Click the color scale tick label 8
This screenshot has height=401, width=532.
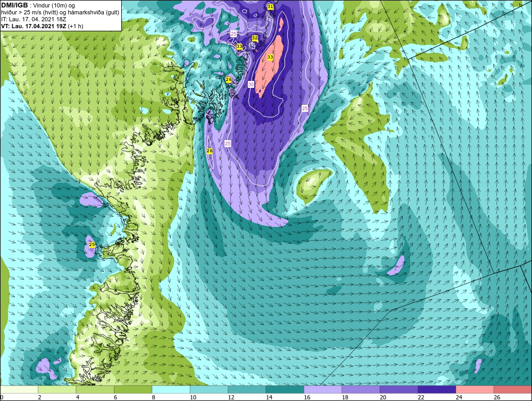(x=153, y=397)
